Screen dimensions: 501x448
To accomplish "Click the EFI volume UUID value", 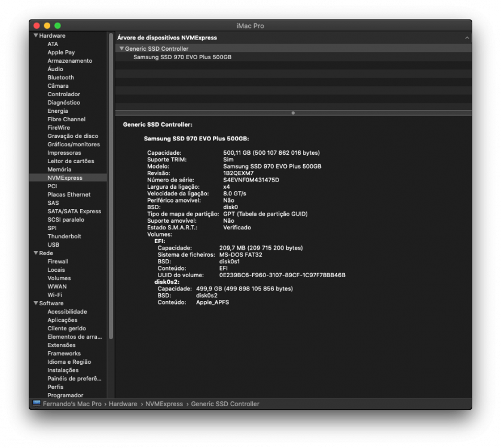I will [282, 275].
